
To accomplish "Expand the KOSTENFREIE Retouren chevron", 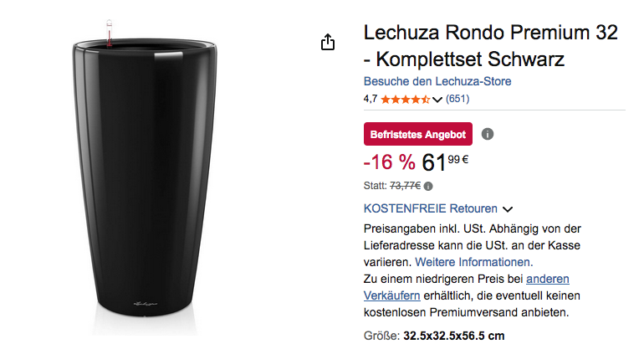I will click(508, 209).
